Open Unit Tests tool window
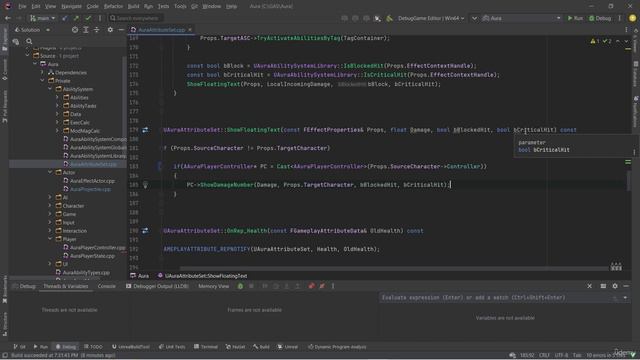 (x=172, y=347)
